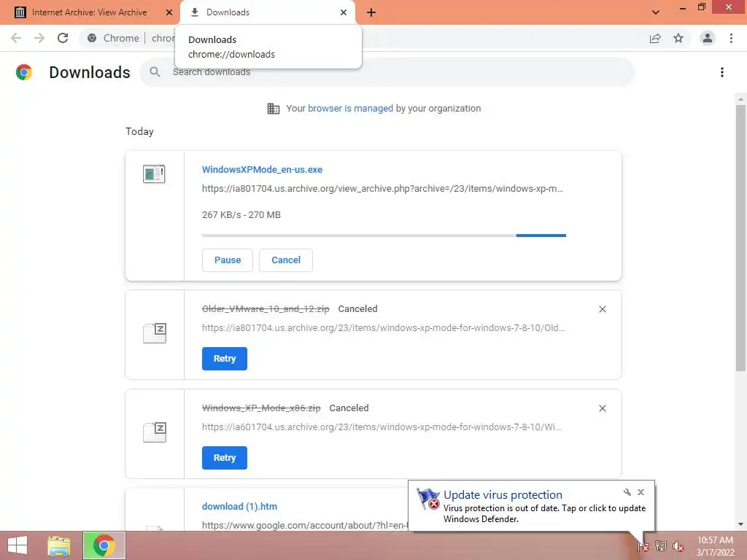Click the search magnifier icon
Image resolution: width=747 pixels, height=560 pixels.
click(x=155, y=72)
